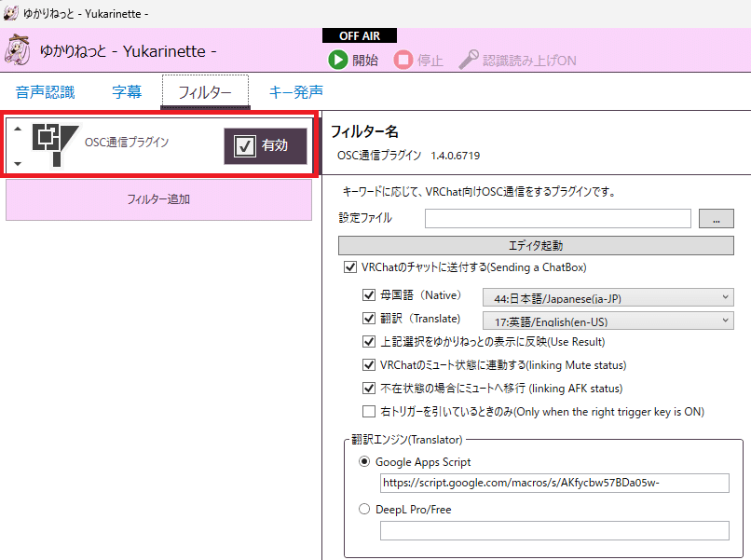Click the Google Apps Script URL field
The height and width of the screenshot is (560, 751).
(x=554, y=483)
